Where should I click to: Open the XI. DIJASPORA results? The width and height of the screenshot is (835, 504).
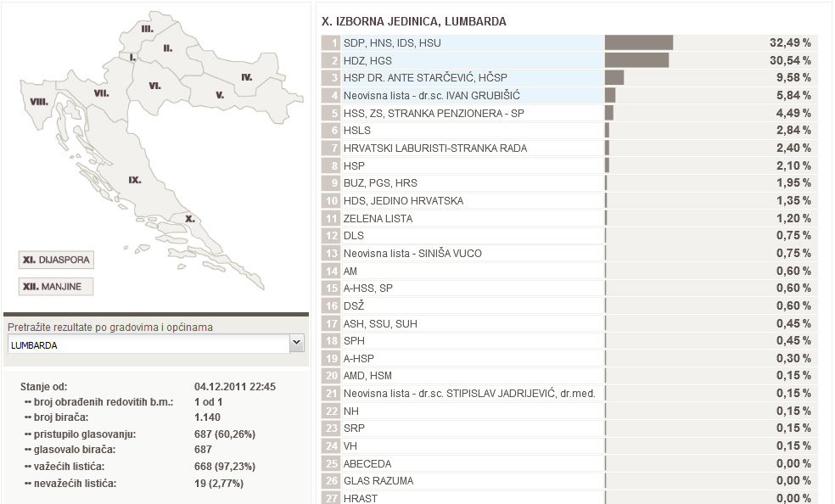[x=55, y=260]
